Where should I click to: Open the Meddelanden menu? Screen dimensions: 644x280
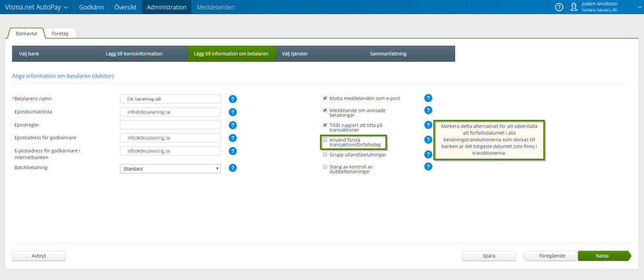(216, 7)
